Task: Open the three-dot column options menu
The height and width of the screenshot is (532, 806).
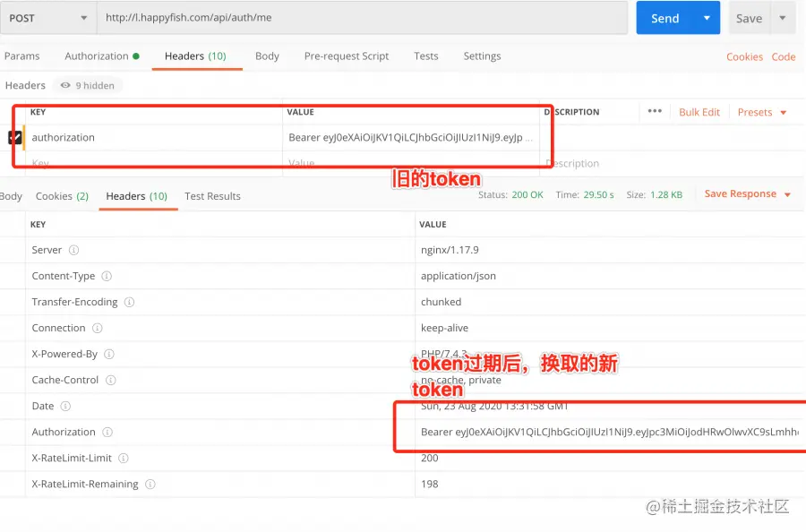Action: pos(655,111)
